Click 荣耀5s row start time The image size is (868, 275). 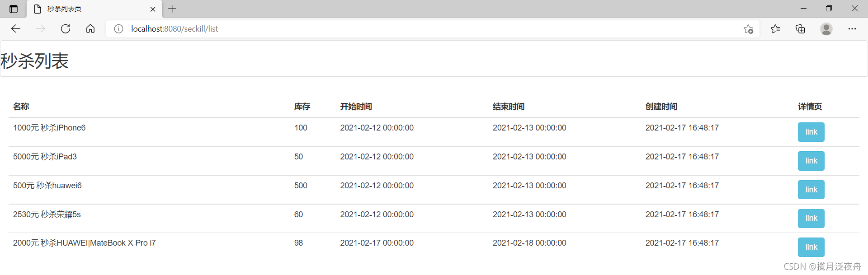click(x=377, y=214)
